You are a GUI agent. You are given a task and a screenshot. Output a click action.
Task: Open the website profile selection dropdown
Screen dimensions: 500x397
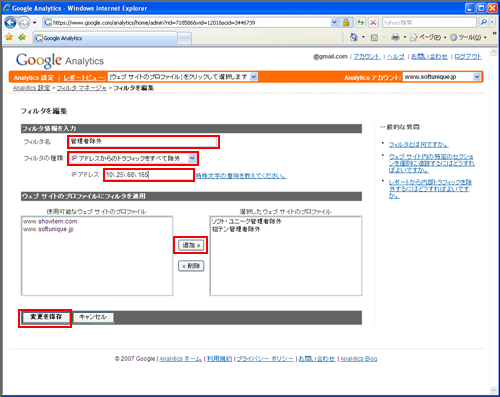(x=183, y=77)
